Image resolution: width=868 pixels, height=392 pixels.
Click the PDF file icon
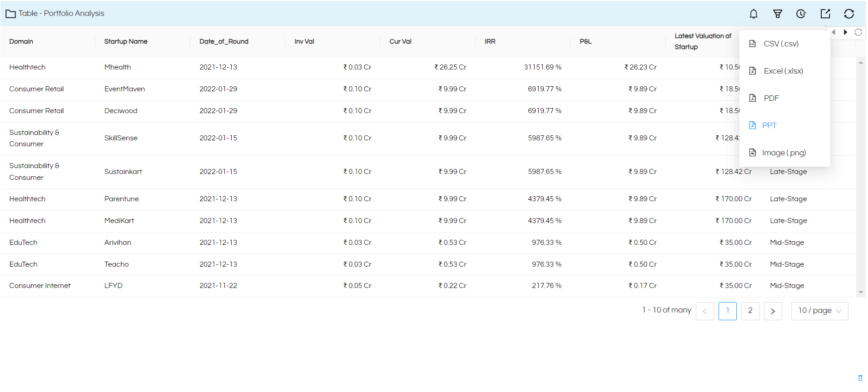click(753, 98)
